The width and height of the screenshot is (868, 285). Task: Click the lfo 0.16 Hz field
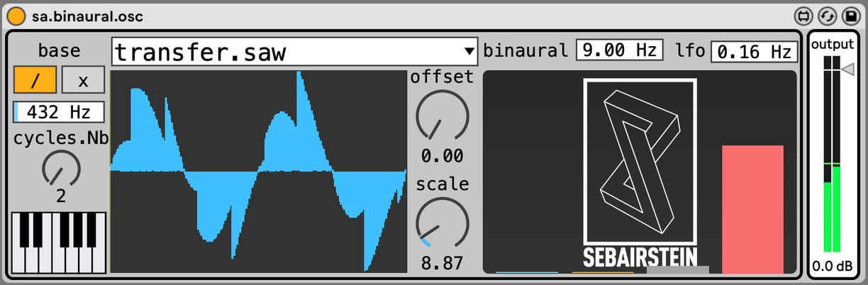[x=752, y=51]
